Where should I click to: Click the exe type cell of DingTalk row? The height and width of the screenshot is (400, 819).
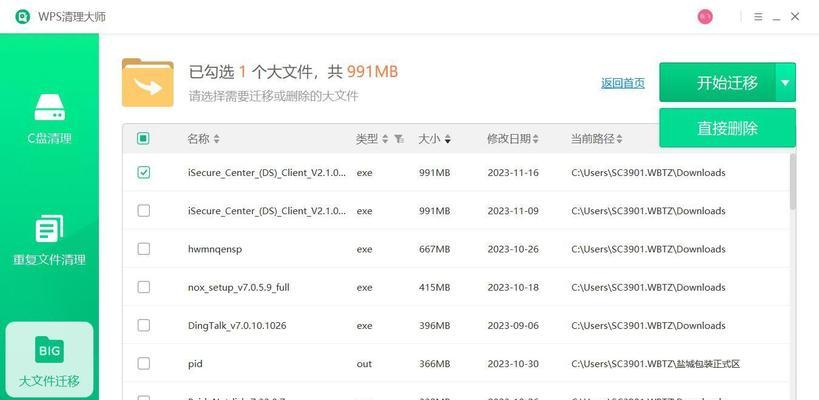point(364,326)
